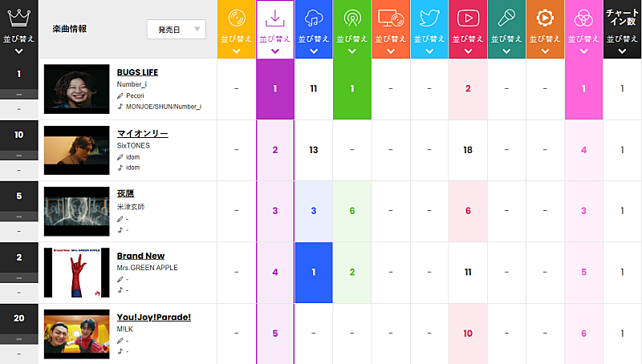
Task: Sort by the pink overlapping circles column
Action: [x=584, y=39]
